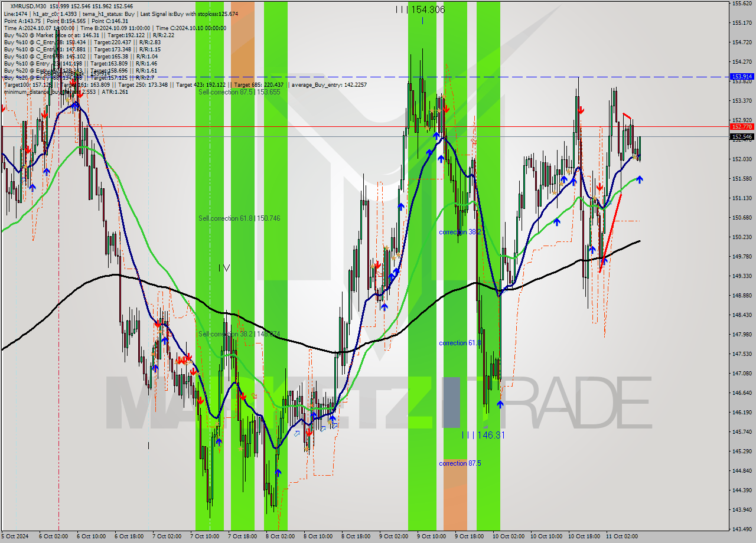Viewport: 756px width, 543px height.
Task: Click the 143.940 price scale value
Action: pyautogui.click(x=742, y=510)
